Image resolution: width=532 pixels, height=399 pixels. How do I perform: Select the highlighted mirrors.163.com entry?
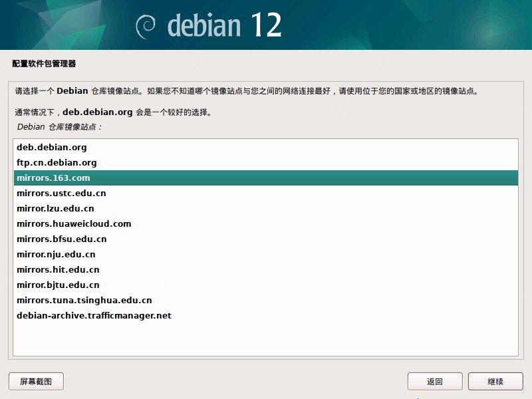[x=53, y=178]
